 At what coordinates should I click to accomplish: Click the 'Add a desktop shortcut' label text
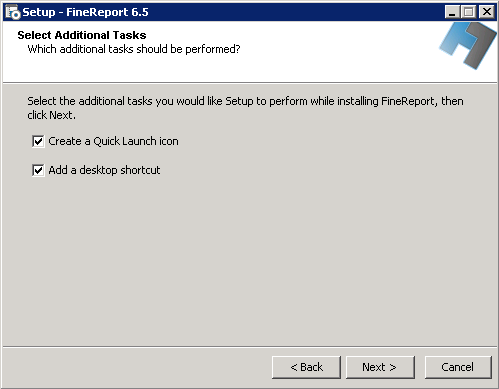coord(104,170)
